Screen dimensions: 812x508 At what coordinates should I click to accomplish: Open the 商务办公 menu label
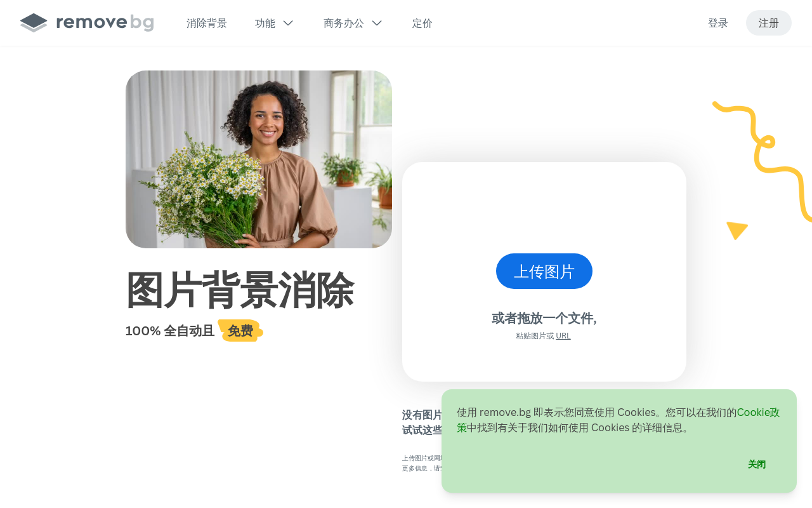tap(344, 23)
